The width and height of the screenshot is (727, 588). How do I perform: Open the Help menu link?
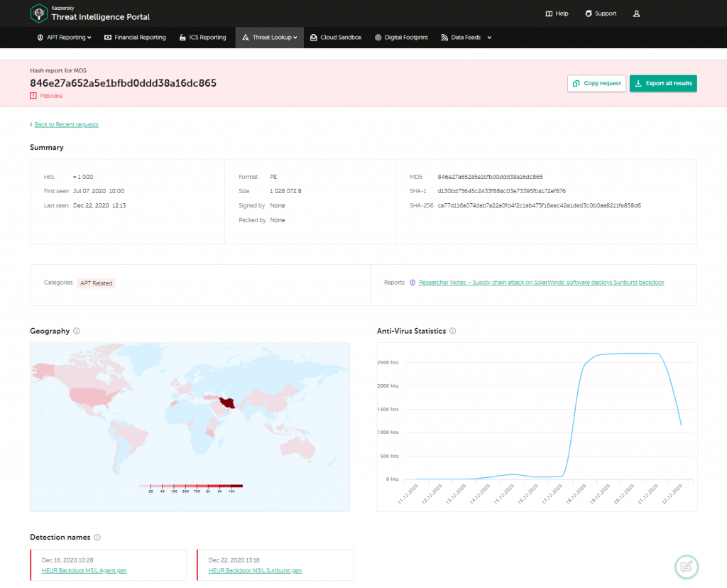click(x=557, y=13)
